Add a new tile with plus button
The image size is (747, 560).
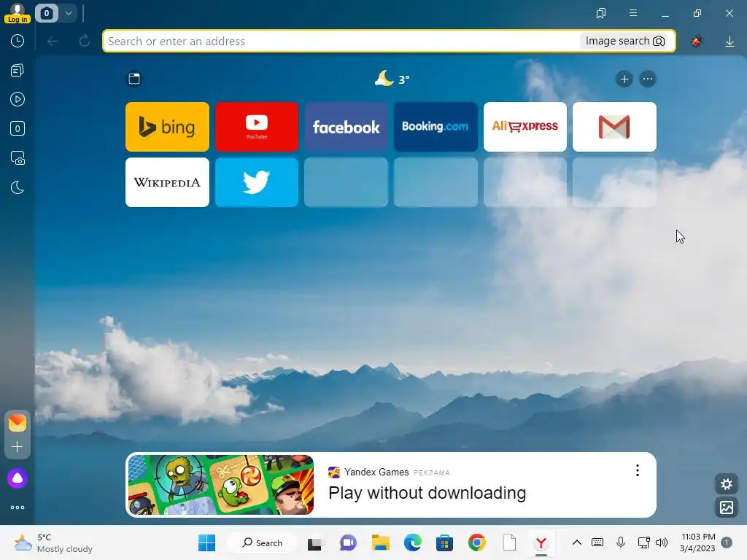pos(624,79)
